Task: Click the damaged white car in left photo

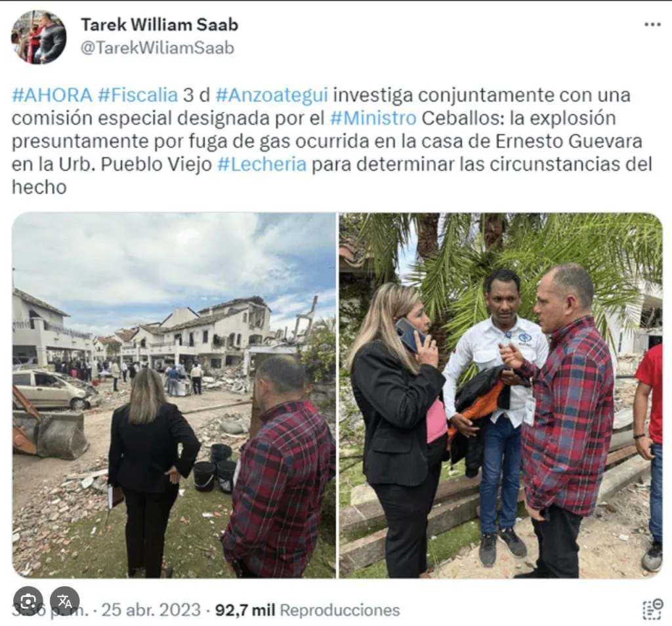Action: 54,388
